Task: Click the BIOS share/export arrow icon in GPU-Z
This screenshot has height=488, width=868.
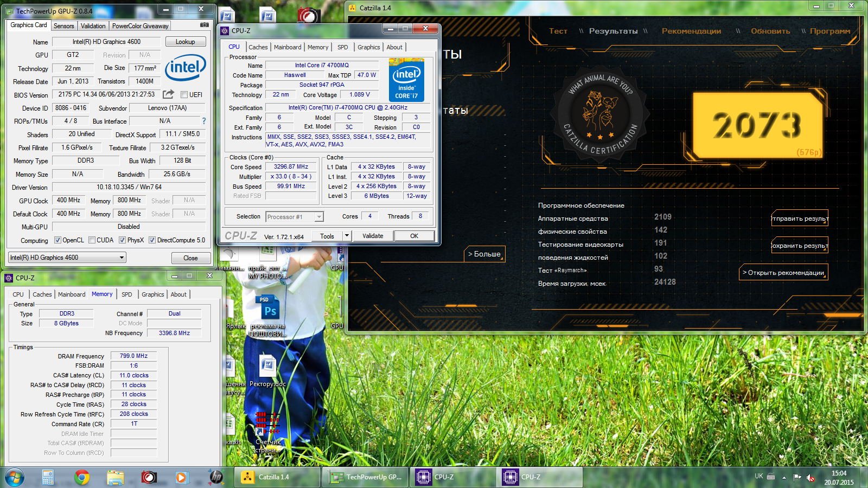Action: pos(169,94)
